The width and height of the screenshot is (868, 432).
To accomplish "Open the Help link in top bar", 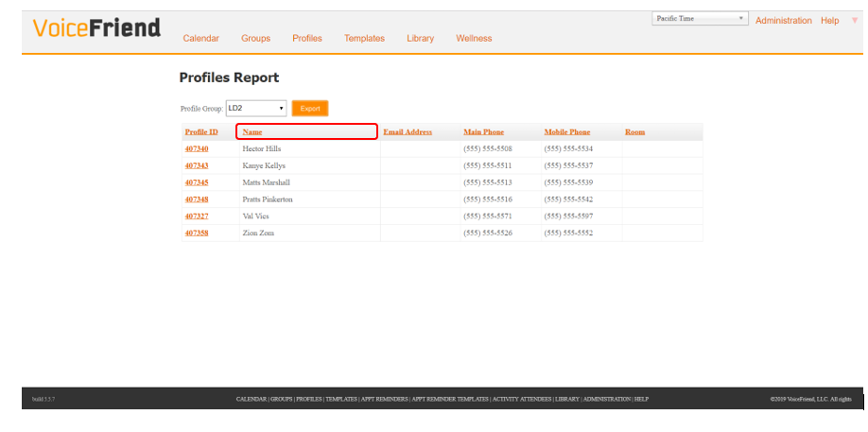I will (x=830, y=21).
